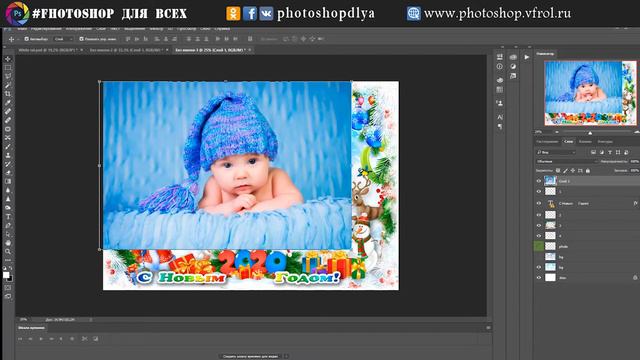
Task: Open the Paragraph panel icon
Action: pos(500,127)
